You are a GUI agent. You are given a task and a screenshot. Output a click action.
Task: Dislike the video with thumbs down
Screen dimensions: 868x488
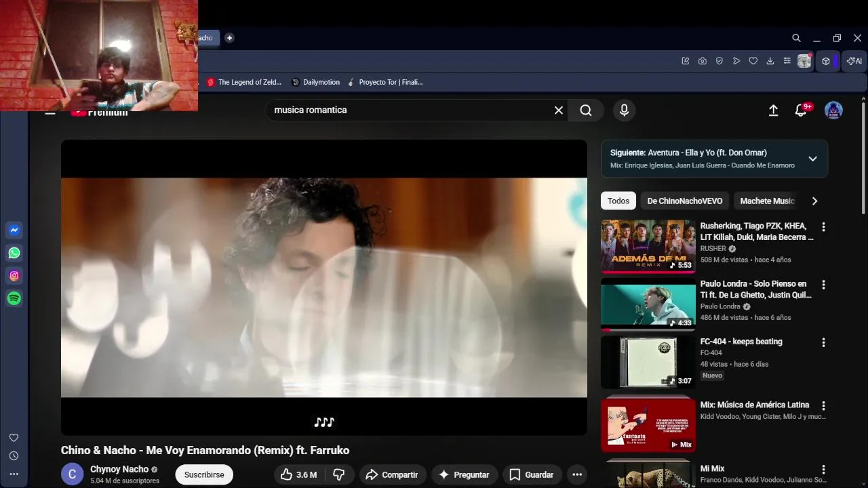click(339, 474)
